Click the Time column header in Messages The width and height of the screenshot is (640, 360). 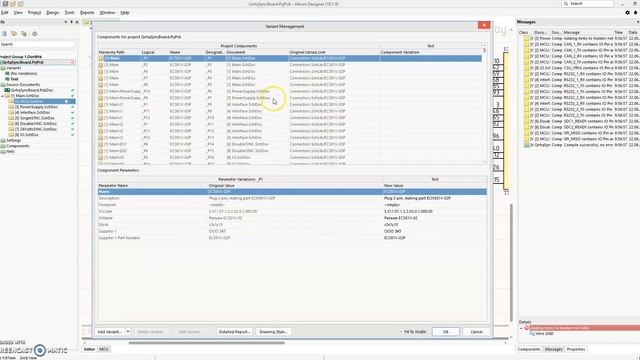(619, 32)
